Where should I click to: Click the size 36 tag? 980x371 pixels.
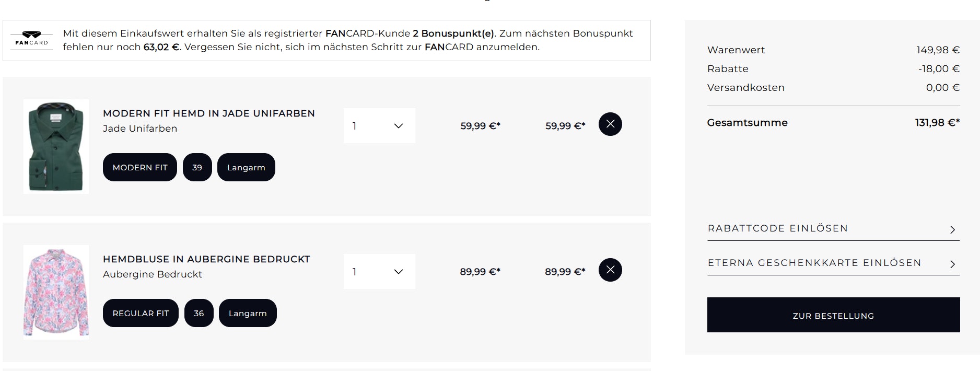click(199, 313)
